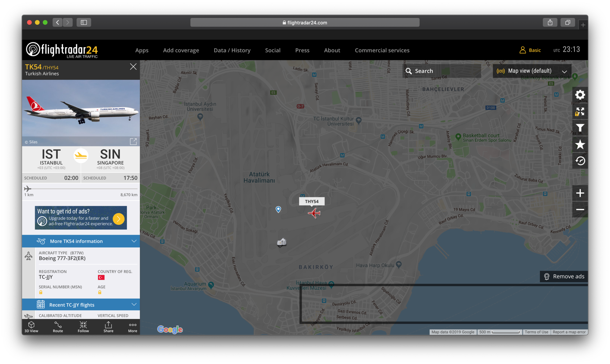Viewport: 610px width, 364px height.
Task: Click the THY54 map label
Action: point(312,201)
